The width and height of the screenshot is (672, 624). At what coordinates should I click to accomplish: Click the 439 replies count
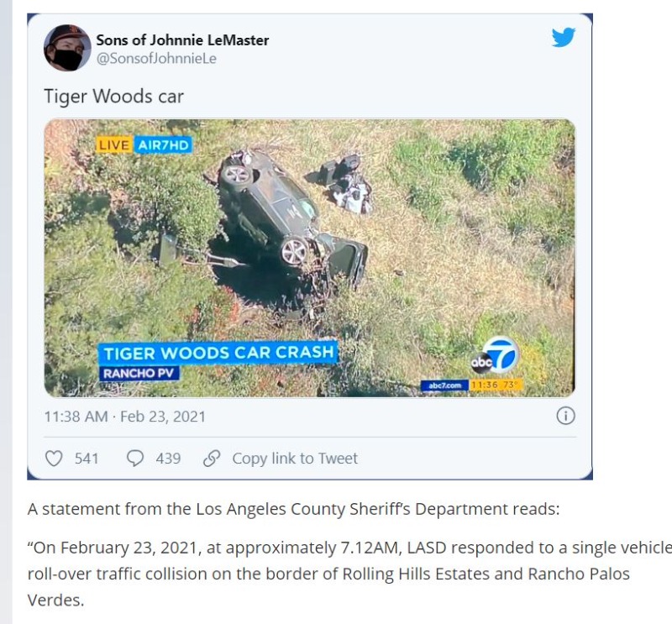click(x=168, y=459)
